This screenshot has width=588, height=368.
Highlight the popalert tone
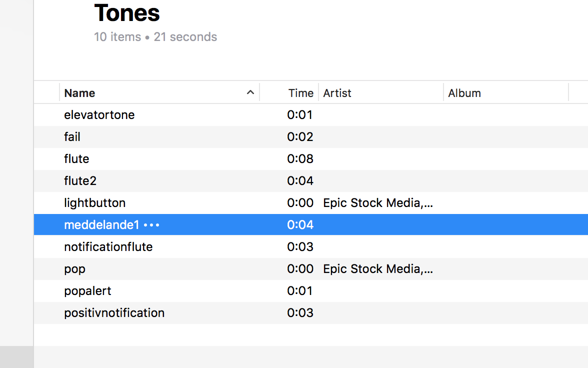pos(88,291)
